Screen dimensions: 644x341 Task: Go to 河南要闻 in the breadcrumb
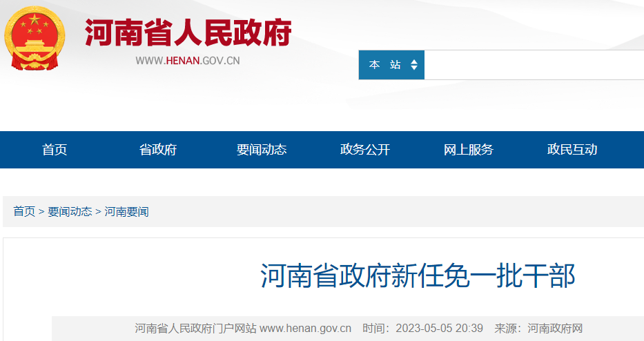pyautogui.click(x=126, y=212)
